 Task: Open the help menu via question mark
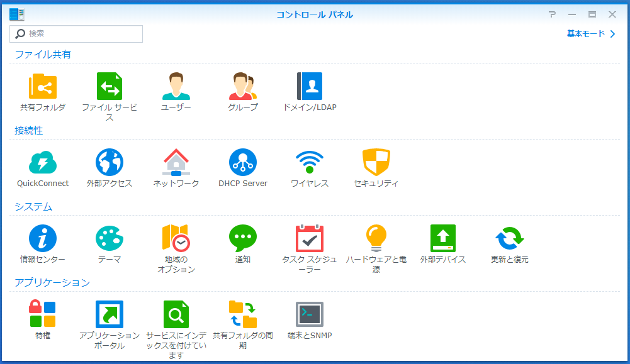coord(552,14)
